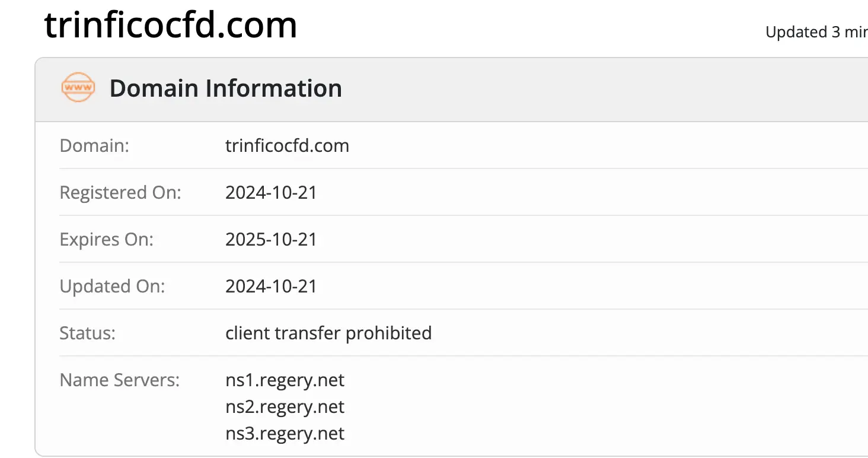
Task: Select the Updated On date value
Action: (271, 286)
